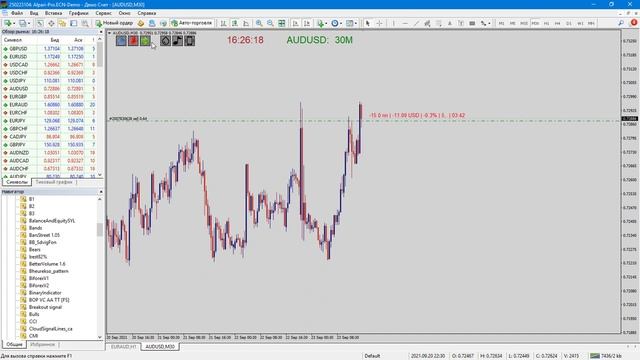Toggle chart auto scroll
The height and width of the screenshot is (360, 640).
(296, 23)
